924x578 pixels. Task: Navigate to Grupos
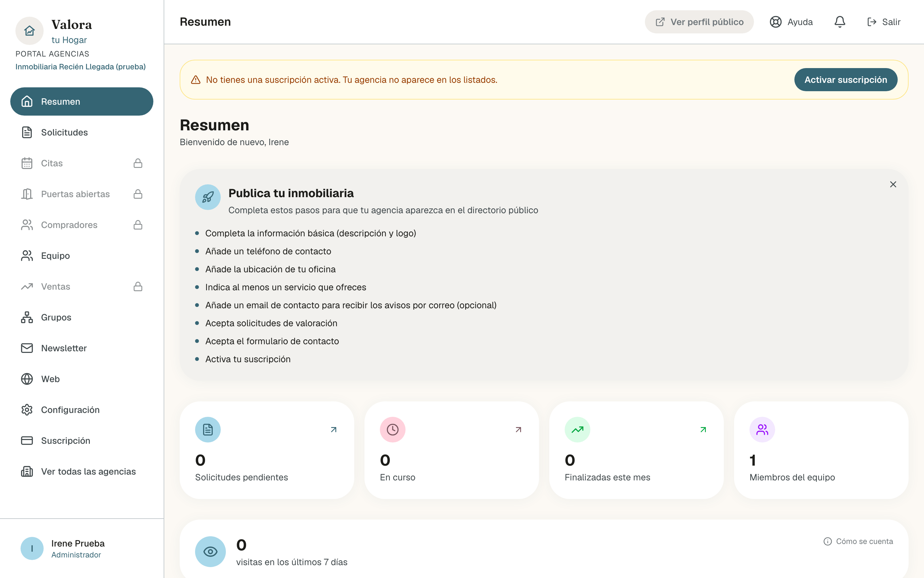(82, 317)
